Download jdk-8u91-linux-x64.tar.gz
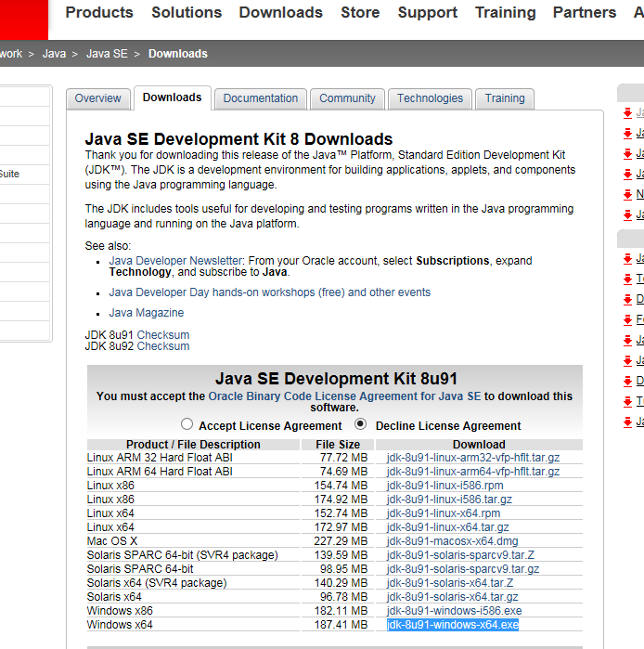 pyautogui.click(x=447, y=527)
